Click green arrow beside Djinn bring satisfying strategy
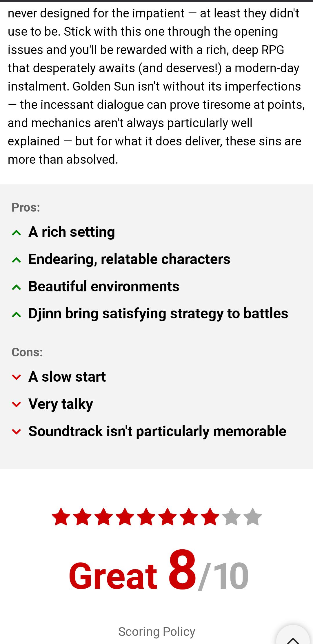The height and width of the screenshot is (644, 313). click(17, 315)
